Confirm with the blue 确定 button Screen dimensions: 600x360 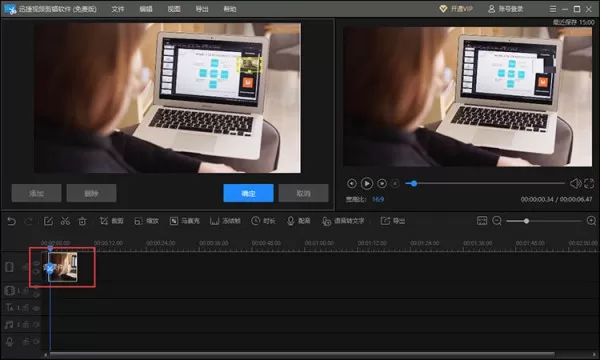[x=248, y=193]
